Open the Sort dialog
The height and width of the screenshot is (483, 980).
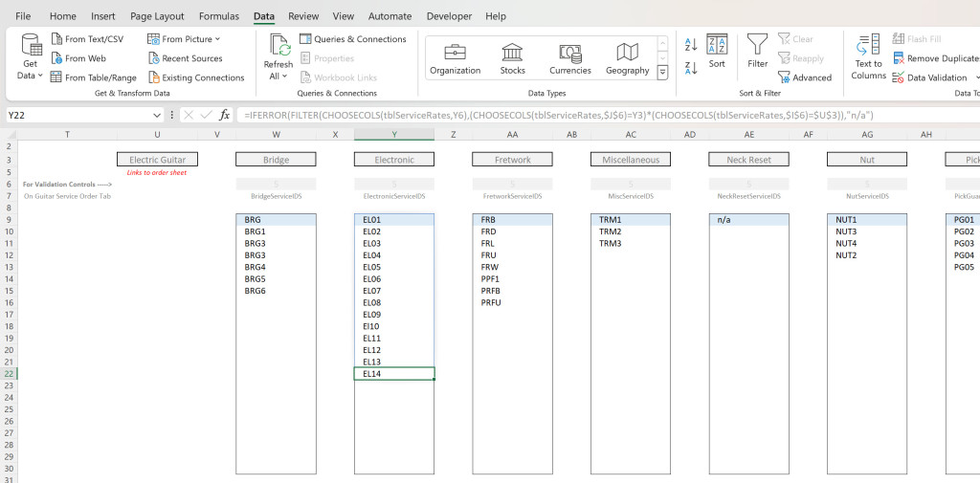point(717,52)
